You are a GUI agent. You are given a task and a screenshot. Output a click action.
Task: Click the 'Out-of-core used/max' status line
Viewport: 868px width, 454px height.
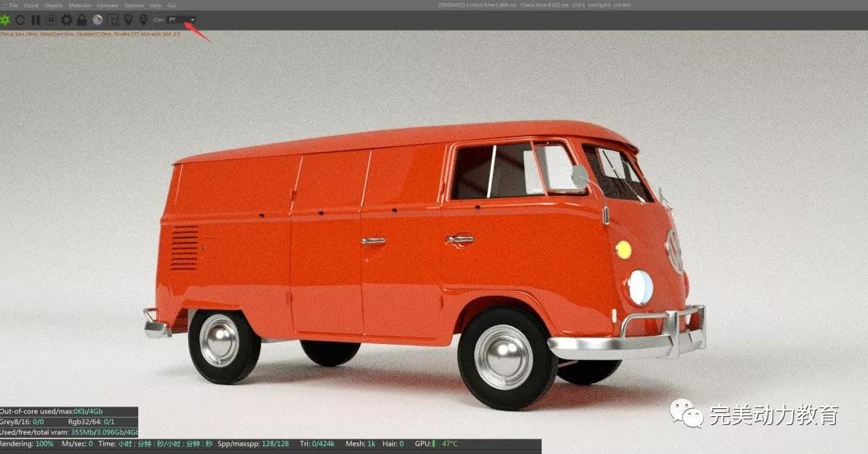(x=51, y=411)
